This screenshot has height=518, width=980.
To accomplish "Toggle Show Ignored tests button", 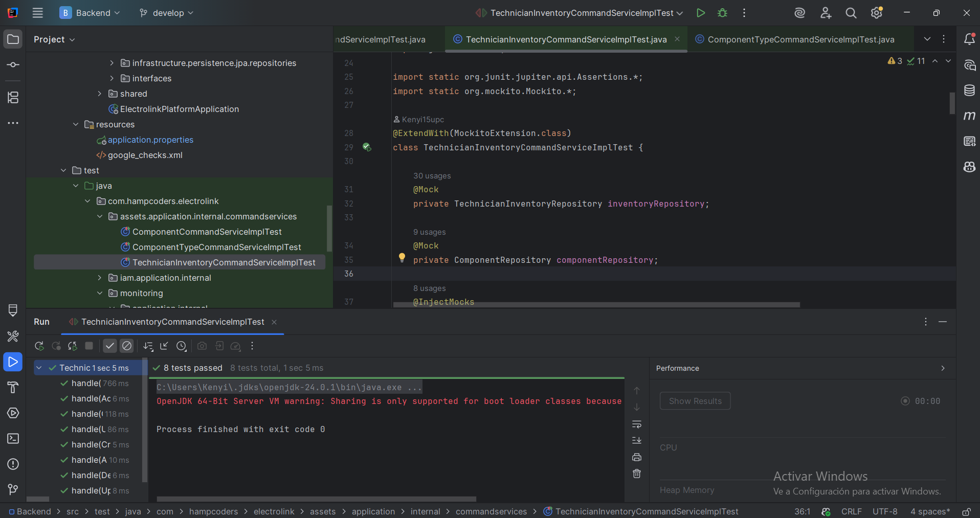I will click(127, 346).
